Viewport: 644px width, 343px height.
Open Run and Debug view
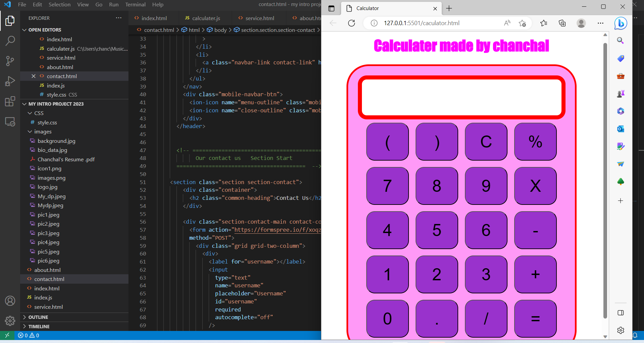[x=10, y=81]
